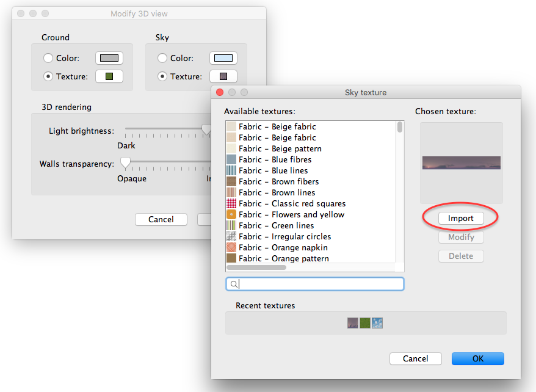Select the Sky Texture radio button
The image size is (536, 392).
(162, 76)
